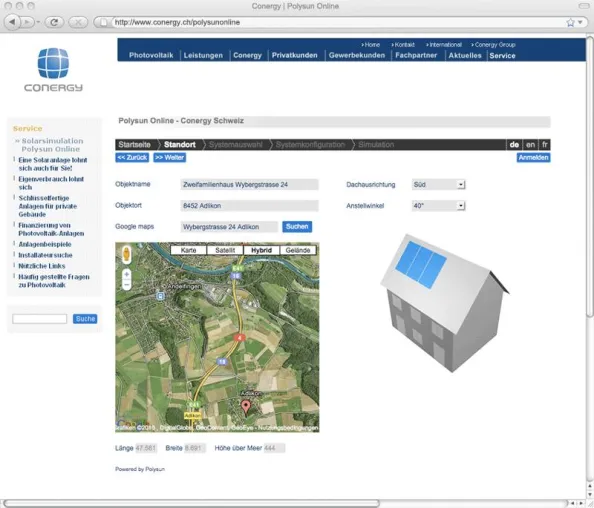Open the bookmark dropdown arrow beside star

pos(580,23)
